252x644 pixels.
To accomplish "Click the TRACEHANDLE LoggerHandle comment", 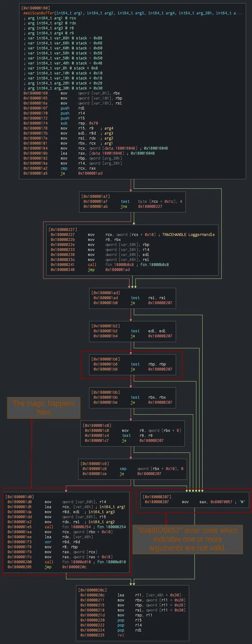I will [x=188, y=235].
